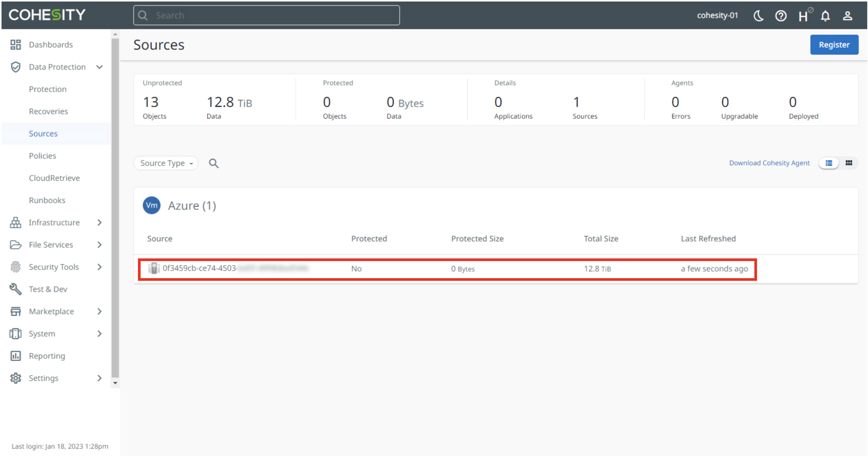
Task: Collapse the Data Protection menu chevron
Action: [100, 67]
